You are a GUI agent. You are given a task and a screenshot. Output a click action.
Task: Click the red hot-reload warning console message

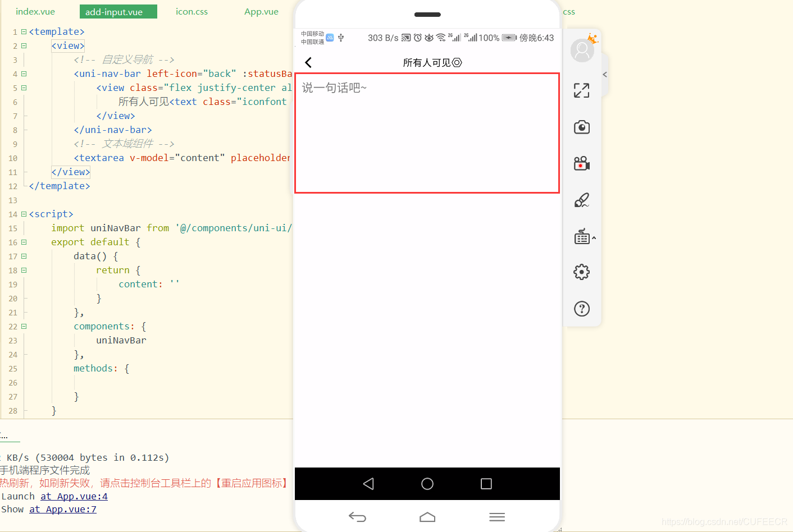pyautogui.click(x=144, y=483)
